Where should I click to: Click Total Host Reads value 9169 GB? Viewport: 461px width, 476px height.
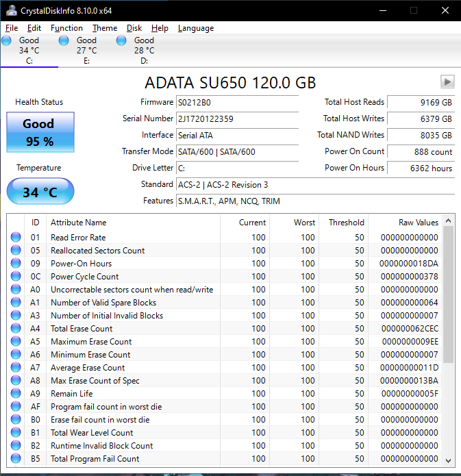pyautogui.click(x=421, y=102)
